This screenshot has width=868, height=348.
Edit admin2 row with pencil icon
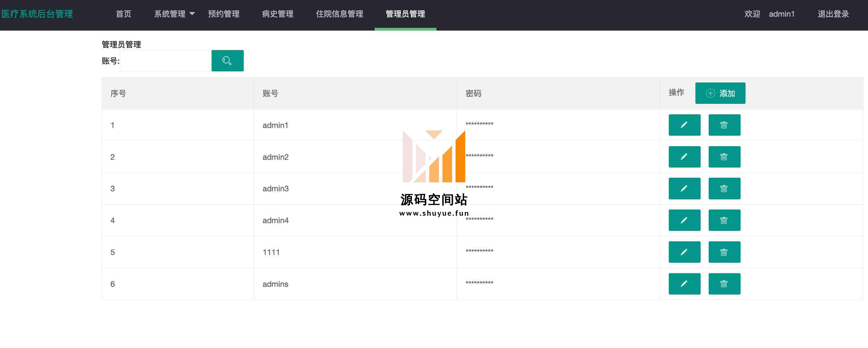pyautogui.click(x=684, y=157)
